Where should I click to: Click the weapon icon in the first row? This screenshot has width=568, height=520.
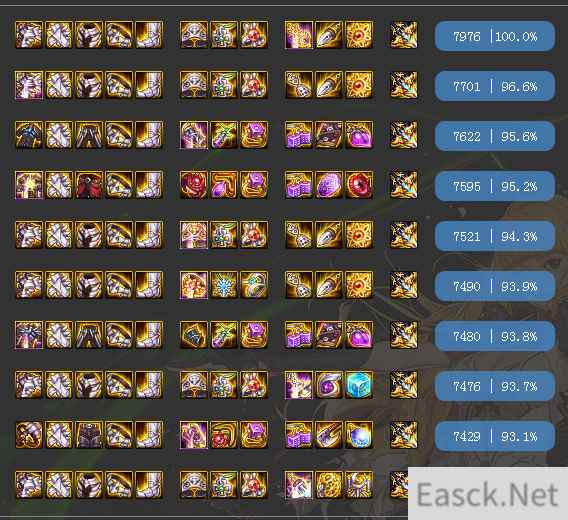point(404,35)
